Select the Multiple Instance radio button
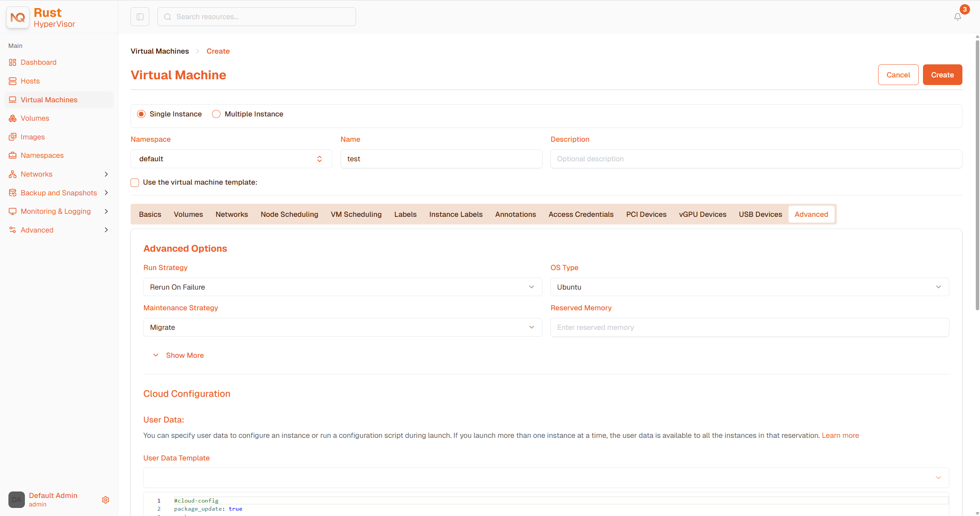The width and height of the screenshot is (980, 516). [x=216, y=114]
